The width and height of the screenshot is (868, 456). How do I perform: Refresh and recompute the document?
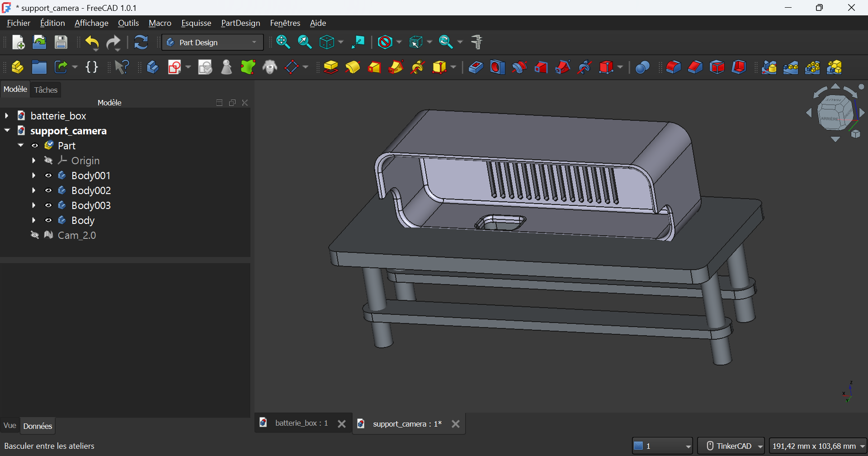141,42
